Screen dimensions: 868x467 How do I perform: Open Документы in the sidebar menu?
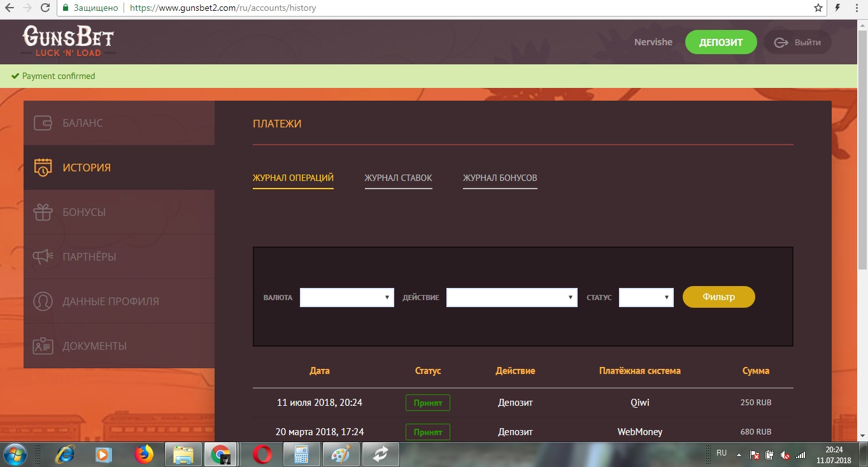pyautogui.click(x=119, y=346)
